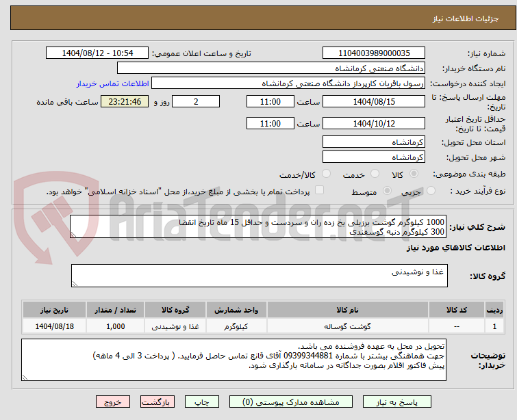Click the شرح کلی نیاز label
The image size is (517, 420).
coord(477,226)
